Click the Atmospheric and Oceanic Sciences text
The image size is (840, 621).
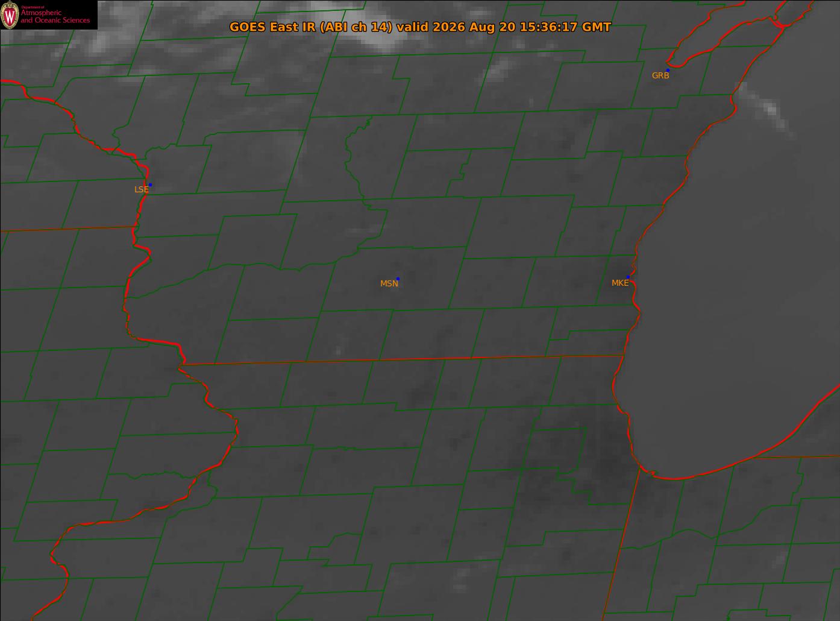pyautogui.click(x=55, y=16)
